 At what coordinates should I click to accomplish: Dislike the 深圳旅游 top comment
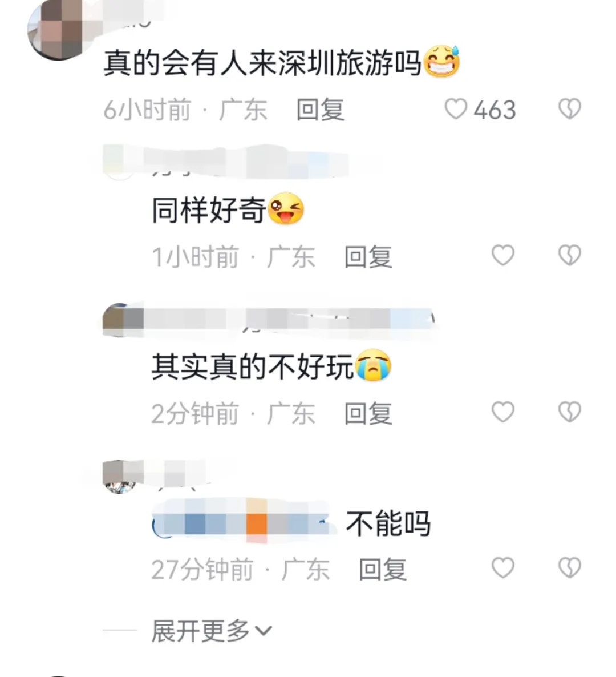coord(570,109)
